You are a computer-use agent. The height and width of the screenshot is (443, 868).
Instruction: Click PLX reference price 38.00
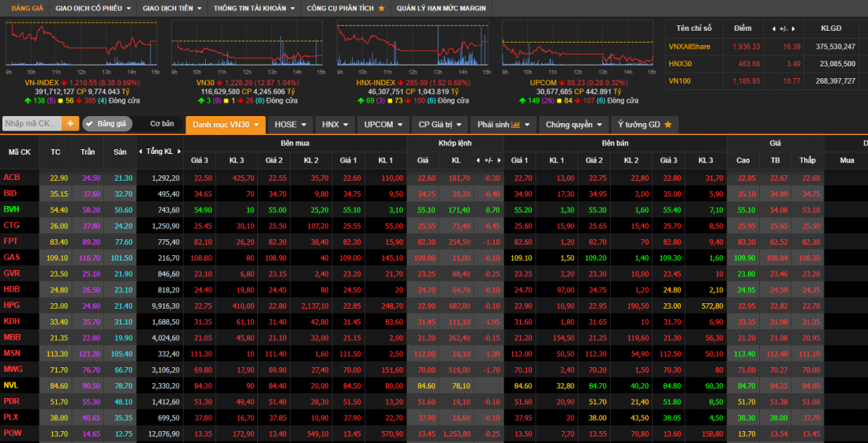pos(58,417)
